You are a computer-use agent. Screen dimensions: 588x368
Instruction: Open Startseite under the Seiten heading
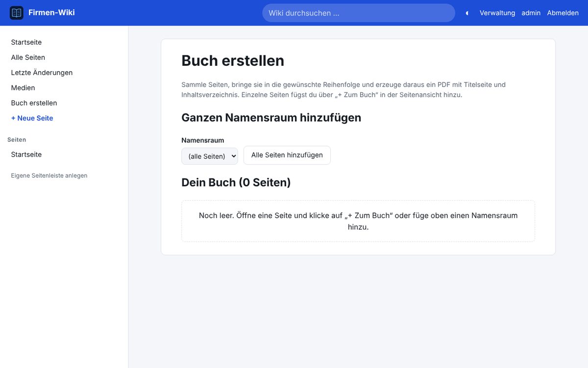[26, 155]
